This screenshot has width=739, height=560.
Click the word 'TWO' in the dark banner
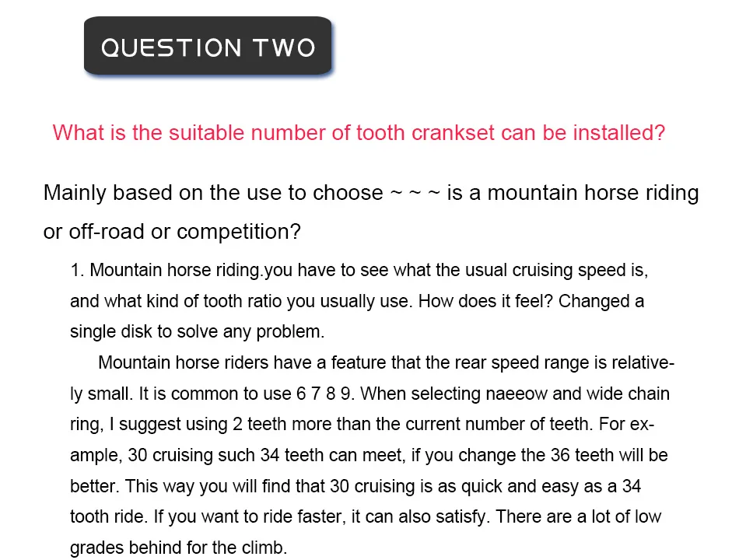click(x=284, y=47)
